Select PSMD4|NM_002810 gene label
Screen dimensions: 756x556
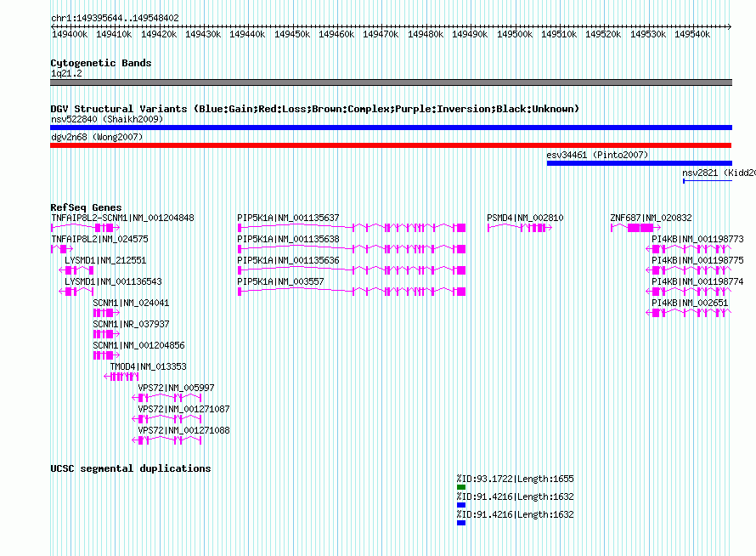(x=525, y=218)
